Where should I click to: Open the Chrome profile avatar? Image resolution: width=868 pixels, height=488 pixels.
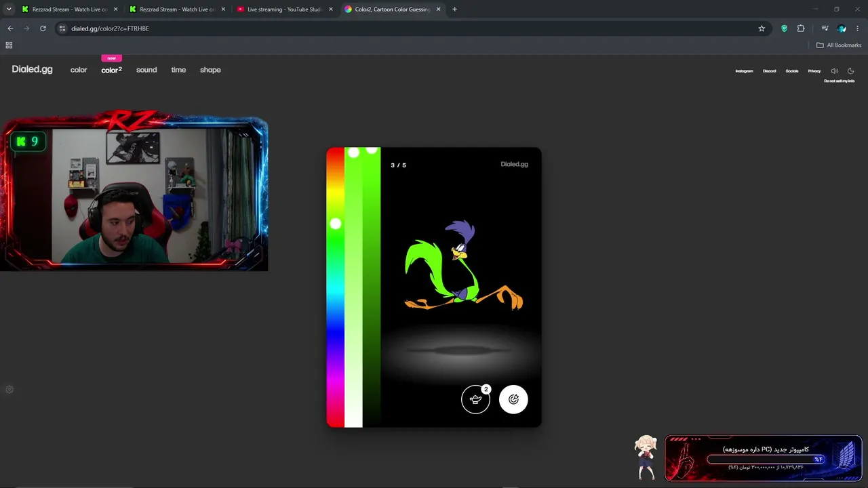click(842, 28)
